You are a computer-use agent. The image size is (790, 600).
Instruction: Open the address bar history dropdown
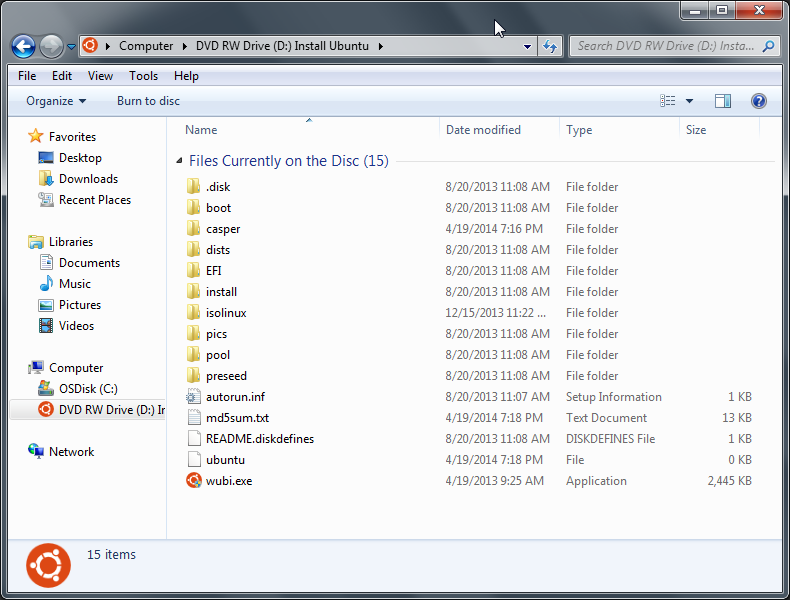click(x=527, y=46)
